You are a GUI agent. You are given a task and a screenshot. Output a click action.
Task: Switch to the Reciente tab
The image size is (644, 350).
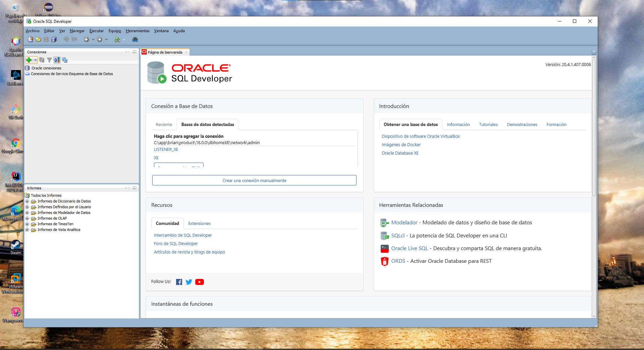pyautogui.click(x=164, y=125)
